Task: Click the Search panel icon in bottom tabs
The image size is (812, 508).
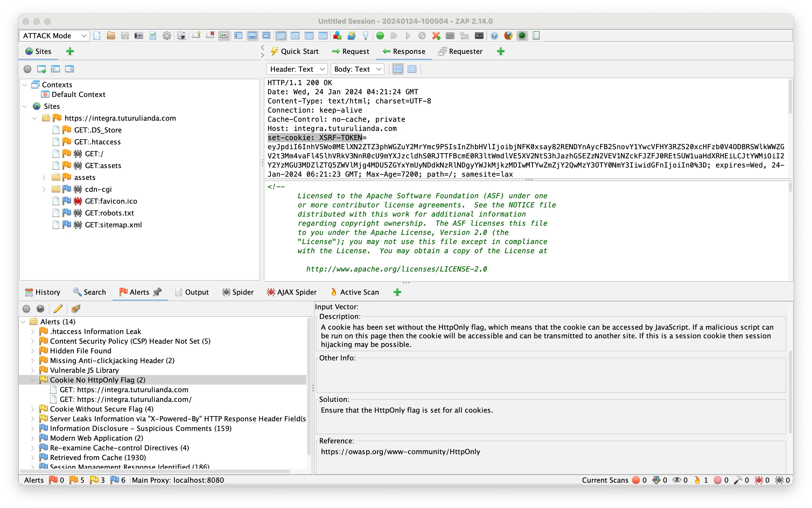Action: click(91, 291)
